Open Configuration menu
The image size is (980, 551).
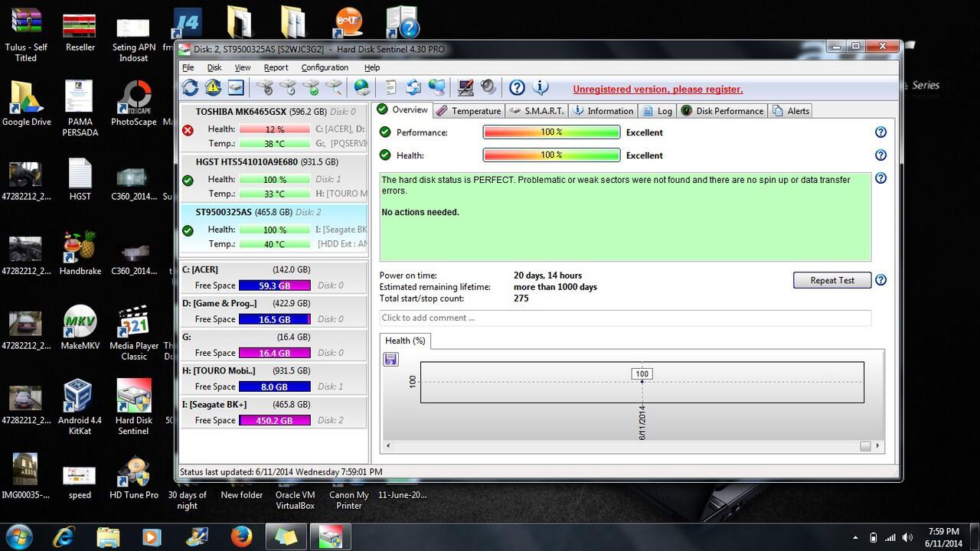pyautogui.click(x=325, y=67)
